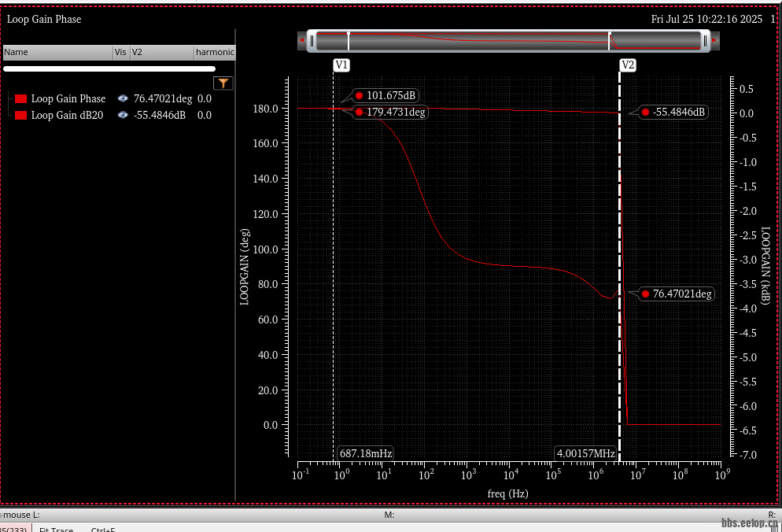Click the 101.675dB marker readout
This screenshot has height=532, width=782.
point(385,95)
